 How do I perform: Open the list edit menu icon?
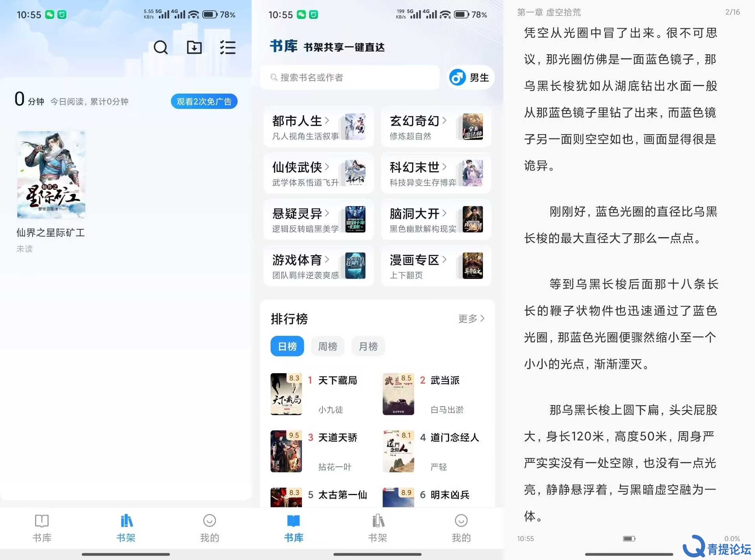(228, 48)
